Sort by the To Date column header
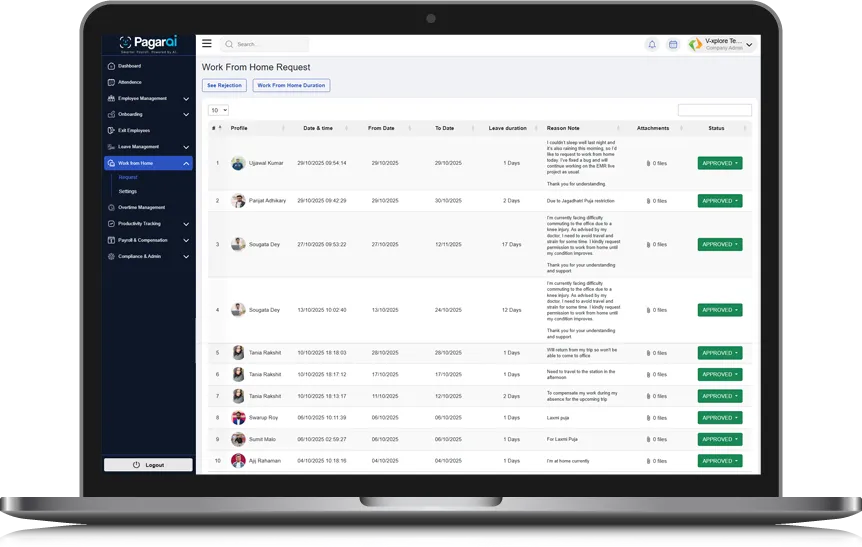Screen dimensions: 862x547 [445, 128]
